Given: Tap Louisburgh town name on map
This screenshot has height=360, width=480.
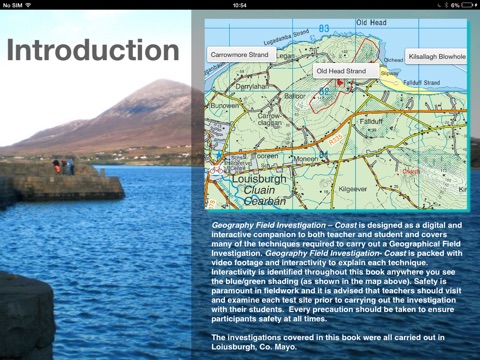Looking at the screenshot, I should (259, 179).
